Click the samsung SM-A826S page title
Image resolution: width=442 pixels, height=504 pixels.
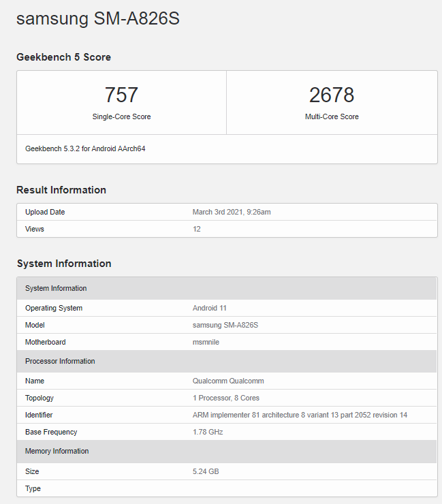click(x=97, y=18)
